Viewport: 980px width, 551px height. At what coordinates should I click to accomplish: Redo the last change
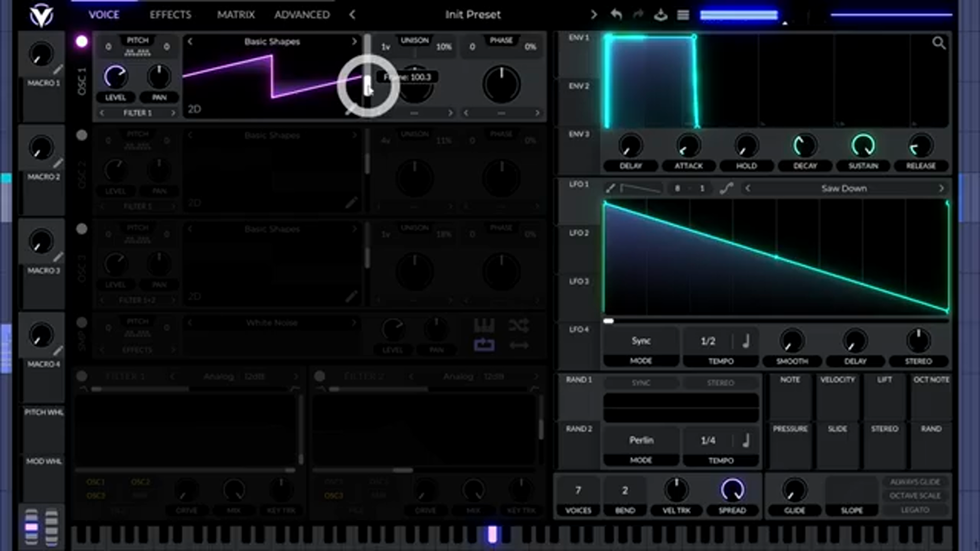tap(638, 15)
